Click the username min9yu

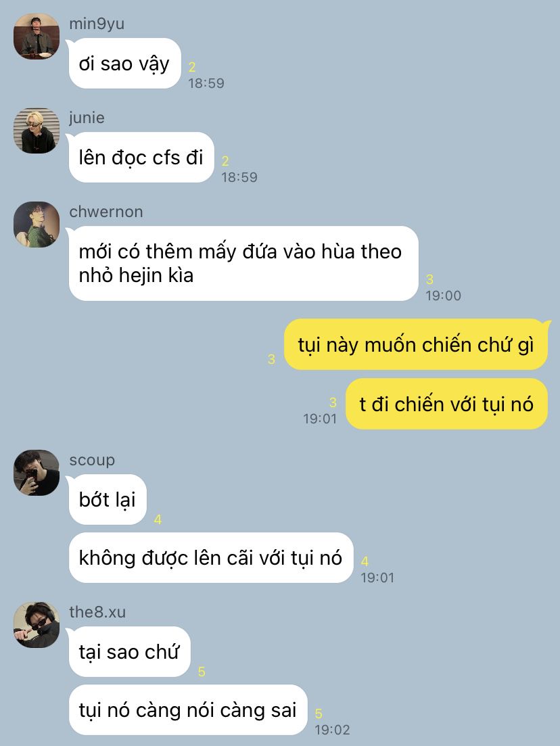[97, 24]
